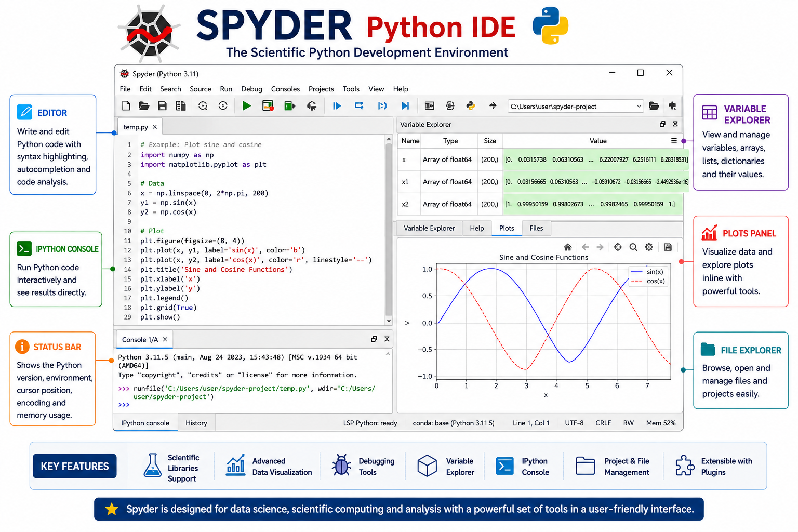Create a new file with the toolbar icon
Screen dimensions: 798x532
126,106
